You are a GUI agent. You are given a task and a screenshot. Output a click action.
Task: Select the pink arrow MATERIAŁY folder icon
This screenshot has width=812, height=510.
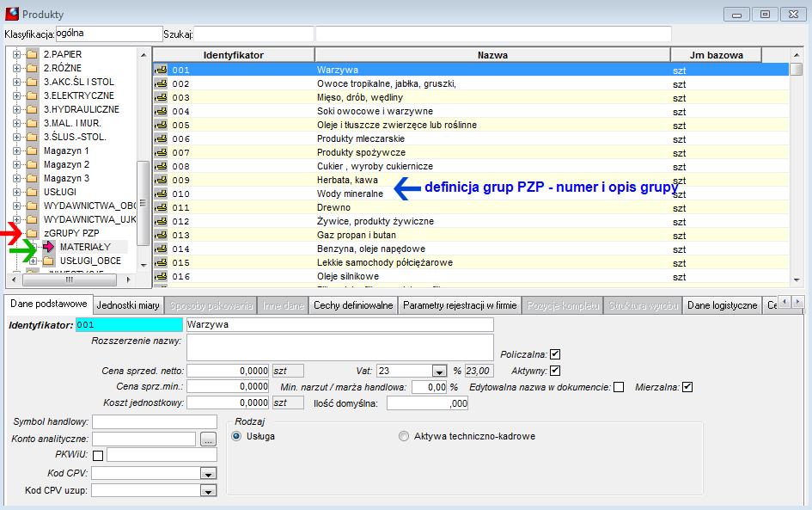tap(49, 247)
